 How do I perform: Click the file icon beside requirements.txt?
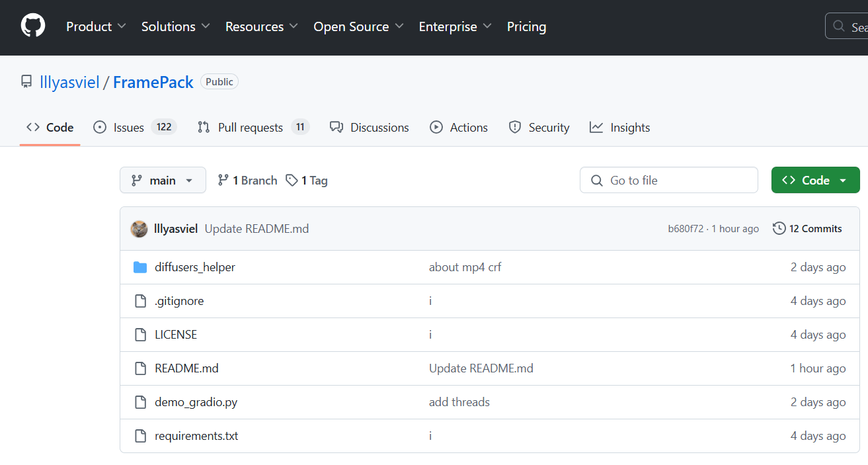[x=140, y=436]
